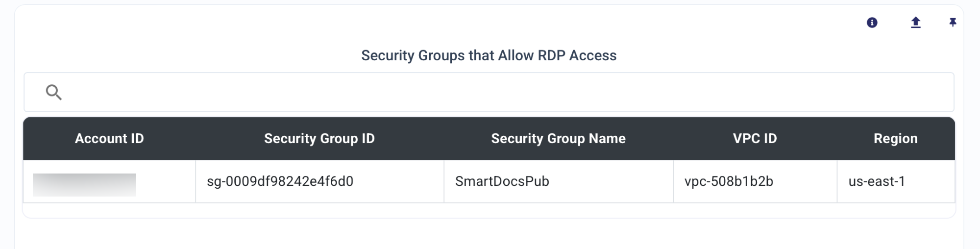Sort by the Security Group ID column header

(319, 139)
